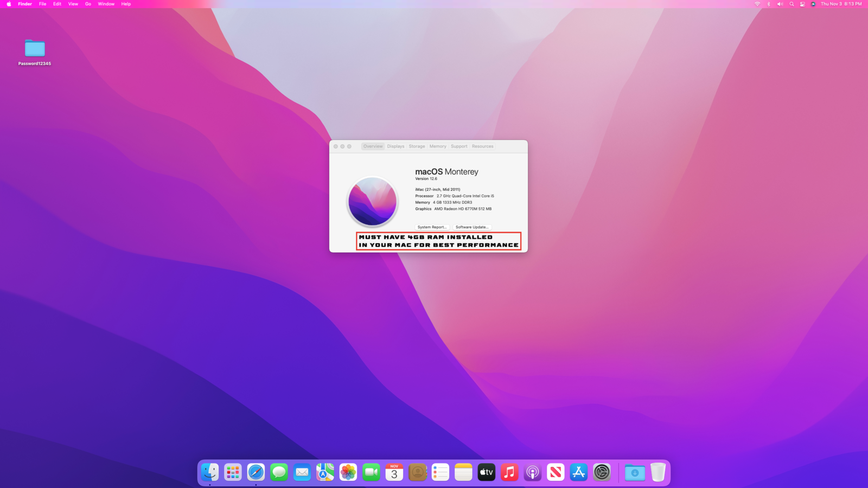Open the Go menu

tap(88, 4)
